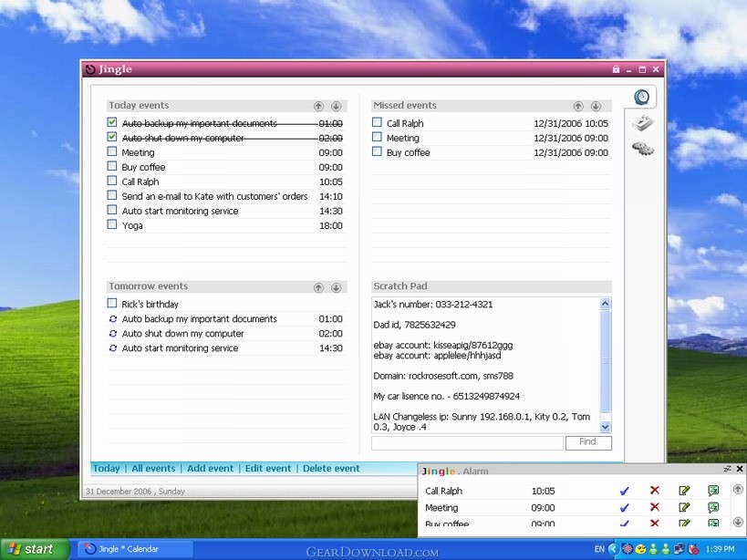Check today's Auto start monitoring service box

click(x=112, y=210)
